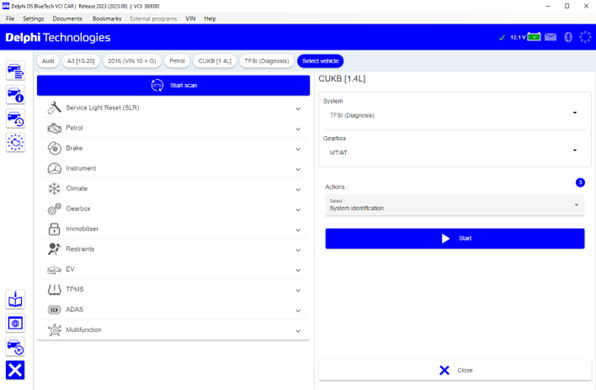
Task: Click the blue X exit icon in sidebar
Action: 15,370
